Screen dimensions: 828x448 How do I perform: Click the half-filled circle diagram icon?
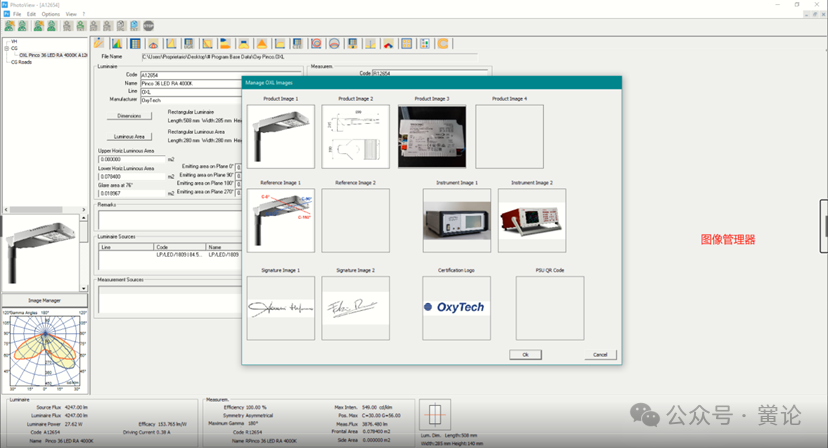coord(334,44)
